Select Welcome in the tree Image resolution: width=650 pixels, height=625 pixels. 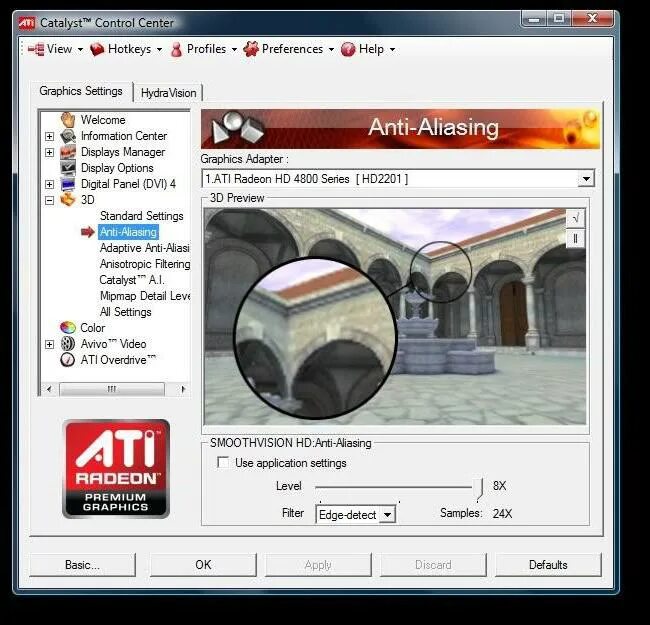[x=103, y=120]
